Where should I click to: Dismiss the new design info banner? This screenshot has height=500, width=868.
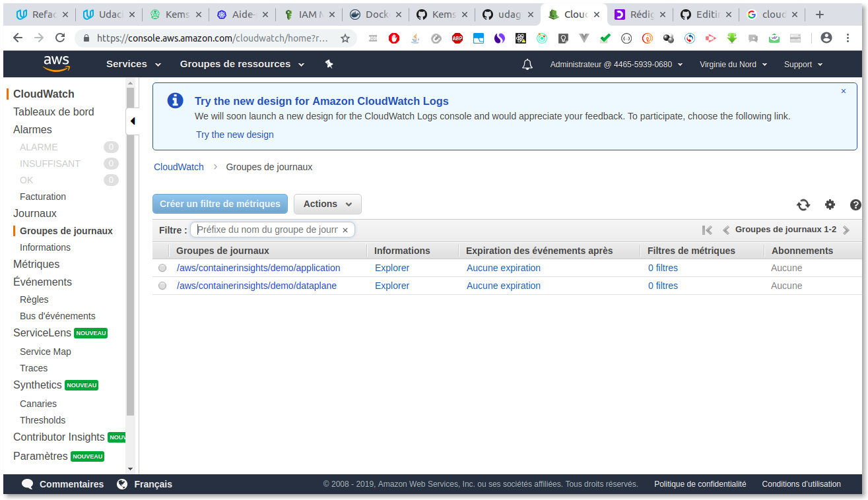tap(843, 92)
